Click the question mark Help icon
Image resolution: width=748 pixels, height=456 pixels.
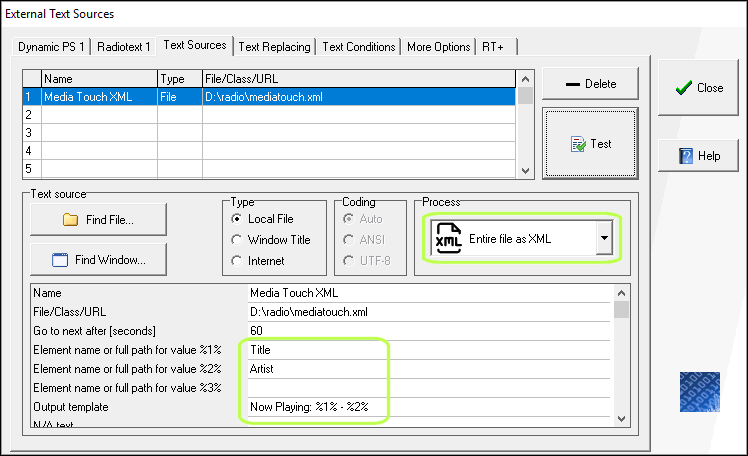[x=686, y=156]
